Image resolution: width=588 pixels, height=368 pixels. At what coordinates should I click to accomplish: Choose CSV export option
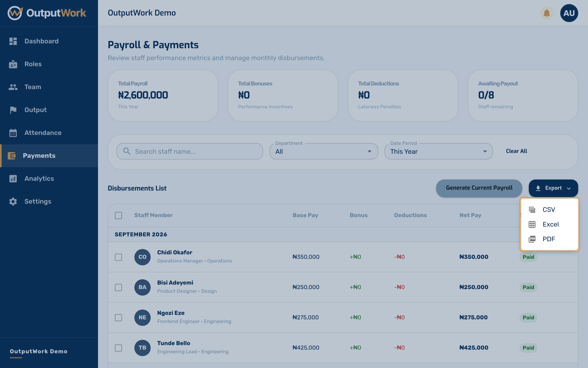pos(549,210)
